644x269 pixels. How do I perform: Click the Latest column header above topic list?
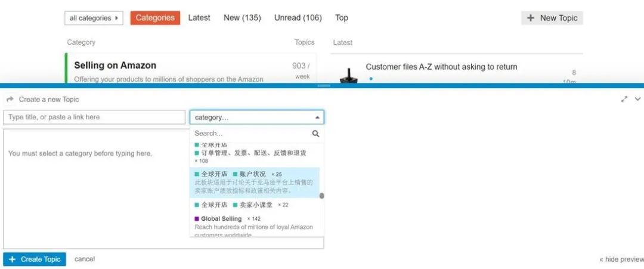342,42
